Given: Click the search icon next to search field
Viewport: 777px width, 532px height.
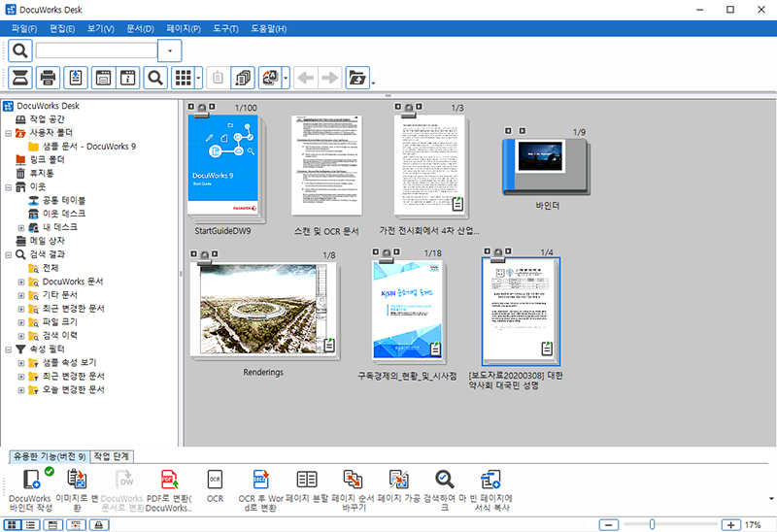Looking at the screenshot, I should pyautogui.click(x=20, y=50).
